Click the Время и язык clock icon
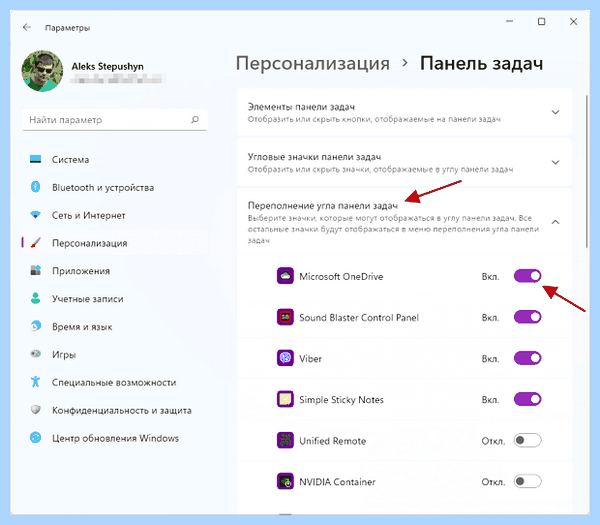The width and height of the screenshot is (600, 525). (36, 326)
